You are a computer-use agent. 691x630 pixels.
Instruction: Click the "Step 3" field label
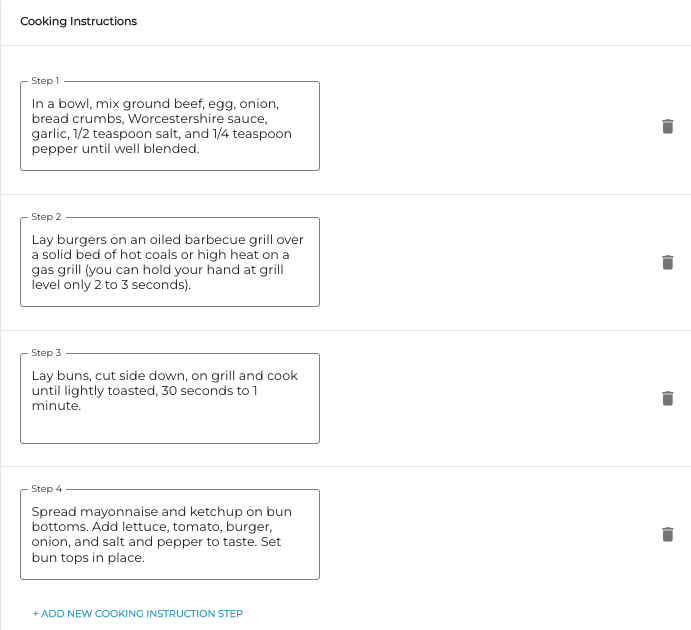click(46, 353)
